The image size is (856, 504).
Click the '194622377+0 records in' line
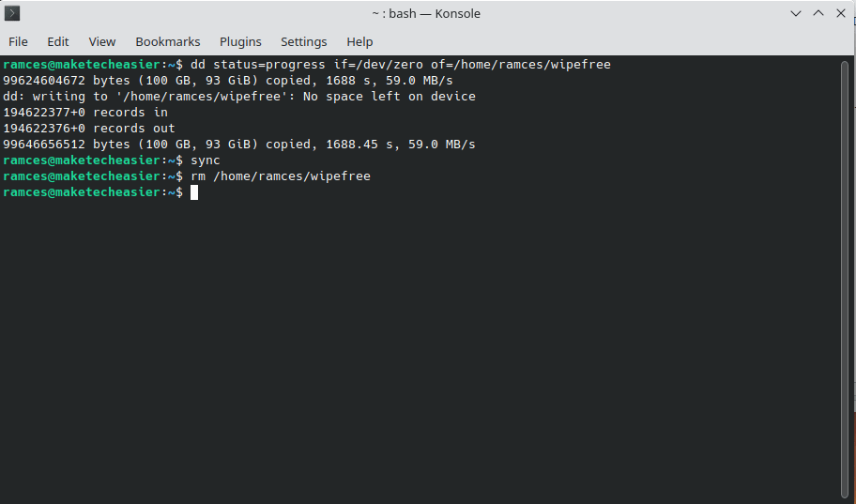coord(85,113)
